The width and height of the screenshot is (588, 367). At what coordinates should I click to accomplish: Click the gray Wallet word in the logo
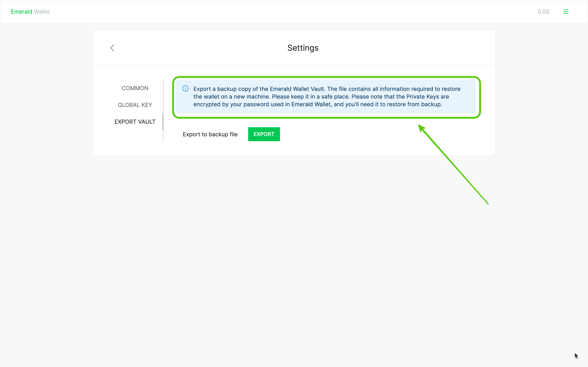click(42, 12)
